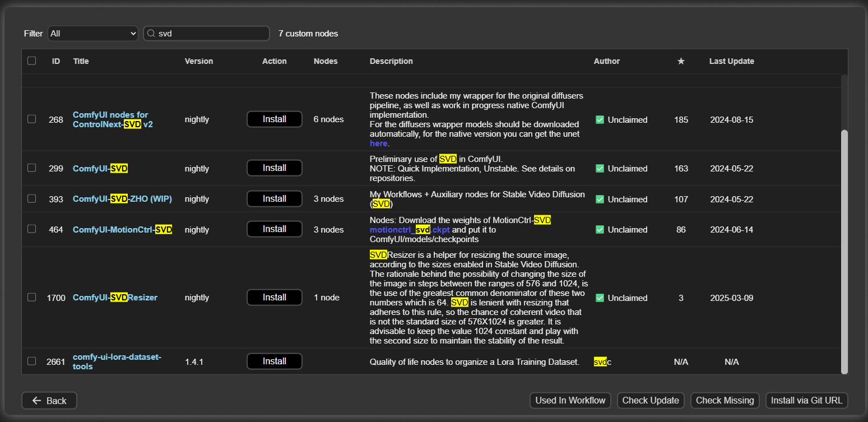868x422 pixels.
Task: Sort by the Author column header
Action: 606,61
